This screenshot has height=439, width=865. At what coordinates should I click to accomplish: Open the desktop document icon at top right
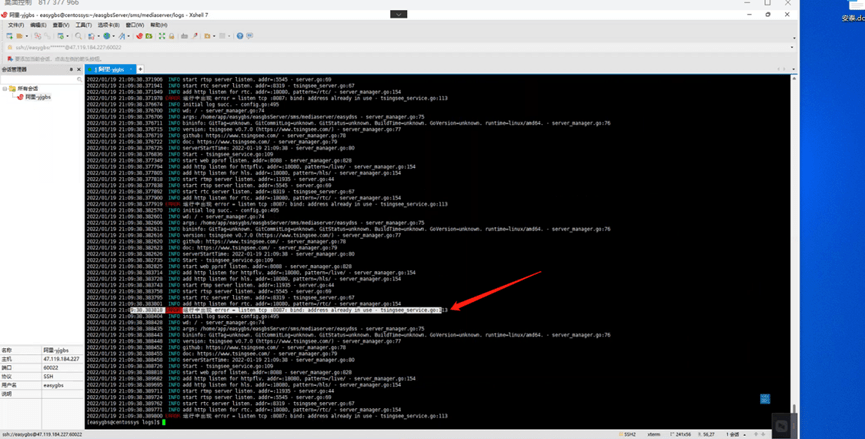point(855,11)
